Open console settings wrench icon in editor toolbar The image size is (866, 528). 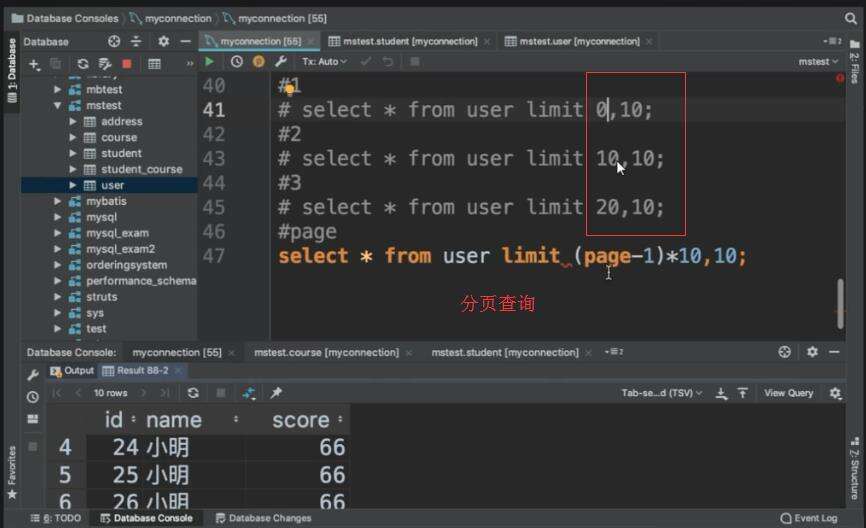pos(281,62)
